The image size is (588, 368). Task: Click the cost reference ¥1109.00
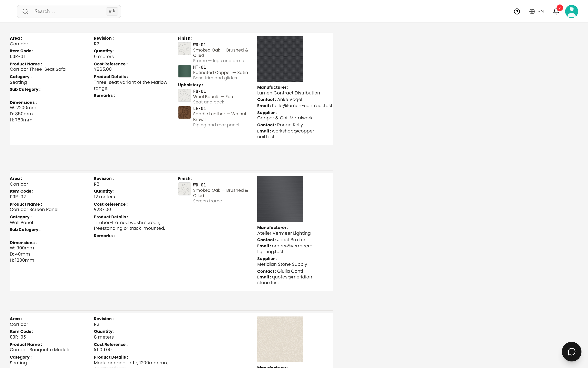tap(103, 350)
